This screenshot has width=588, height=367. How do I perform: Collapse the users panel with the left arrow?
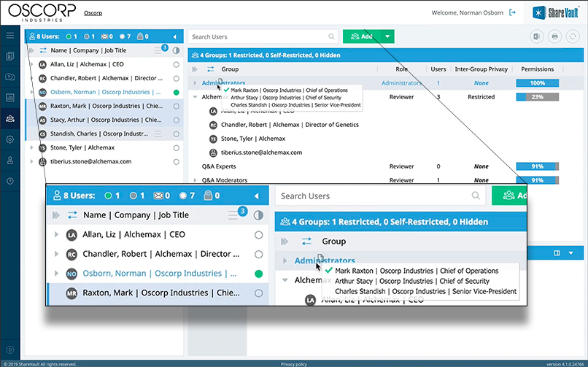[x=175, y=36]
